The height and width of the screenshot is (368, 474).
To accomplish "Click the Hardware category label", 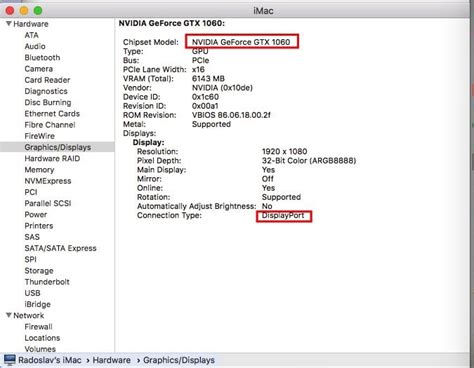I will (x=31, y=24).
